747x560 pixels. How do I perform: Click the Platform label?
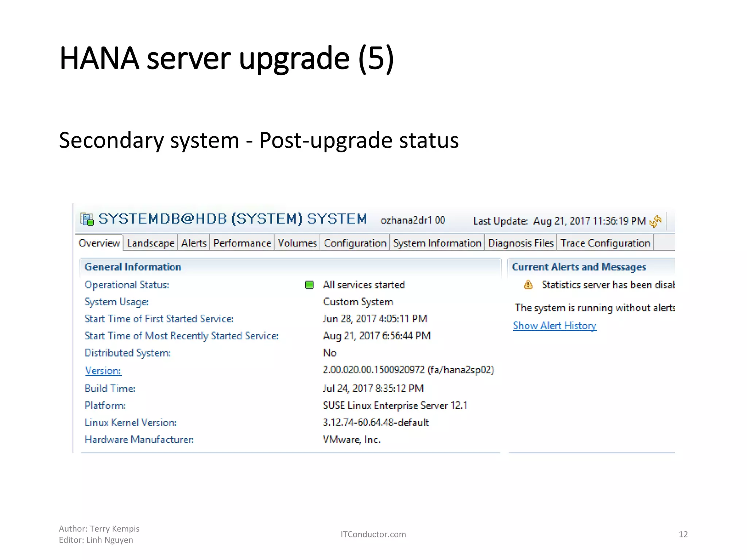point(105,406)
